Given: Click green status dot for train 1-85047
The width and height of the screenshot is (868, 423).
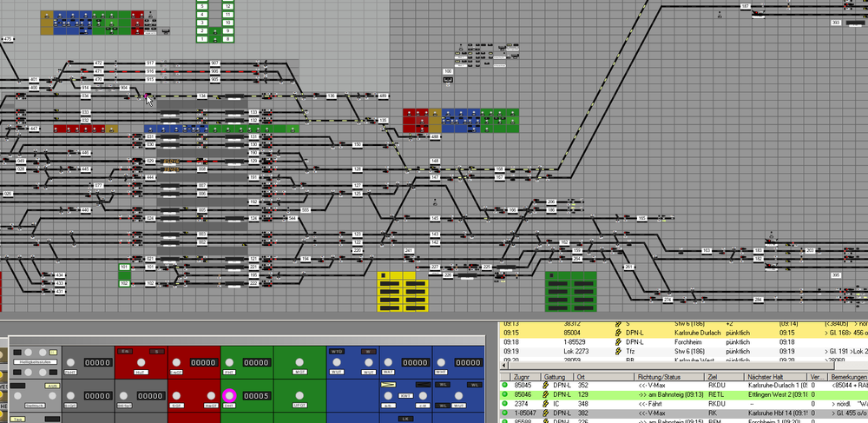Looking at the screenshot, I should point(505,413).
